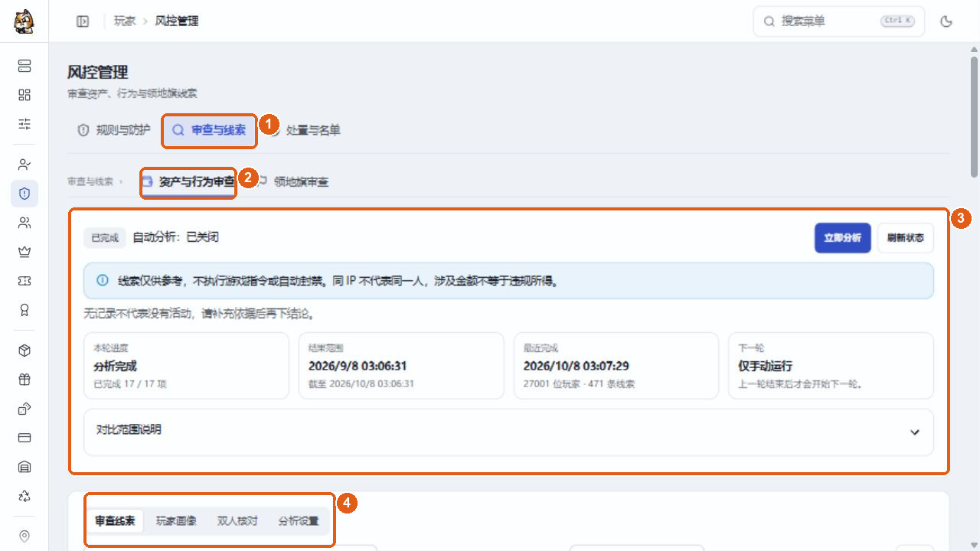The height and width of the screenshot is (551, 980).
Task: Open the user-check icon in sidebar
Action: (x=24, y=165)
